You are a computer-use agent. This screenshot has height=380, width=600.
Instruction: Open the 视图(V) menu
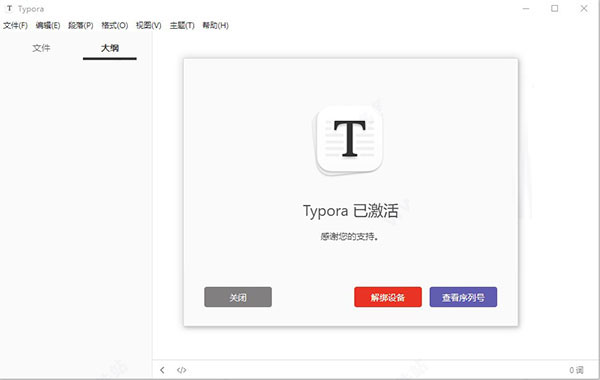148,26
